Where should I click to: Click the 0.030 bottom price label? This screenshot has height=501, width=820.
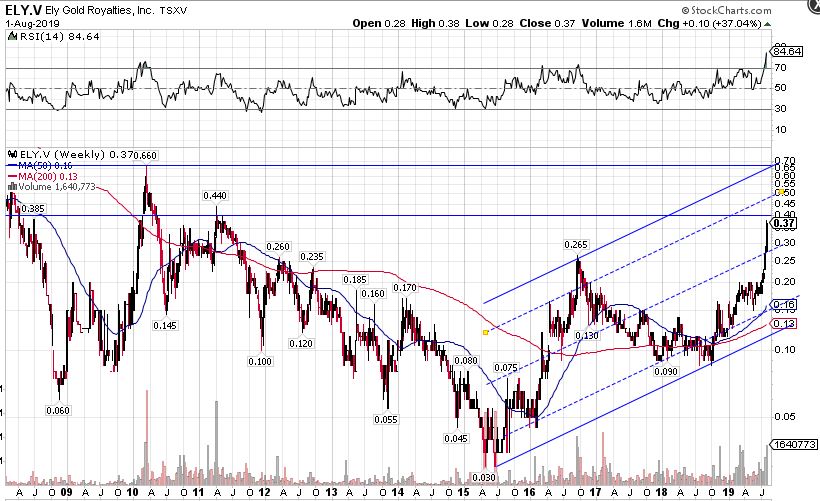coord(484,477)
